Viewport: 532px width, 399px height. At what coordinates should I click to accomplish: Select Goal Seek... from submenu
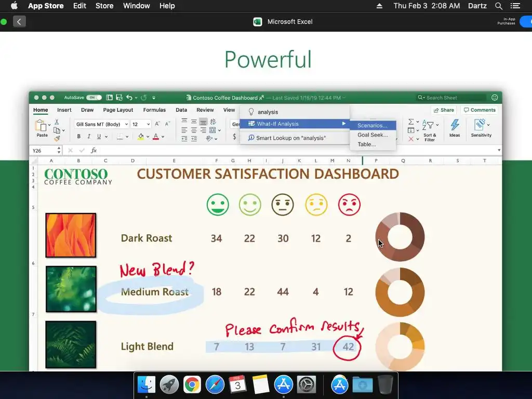[x=373, y=135]
